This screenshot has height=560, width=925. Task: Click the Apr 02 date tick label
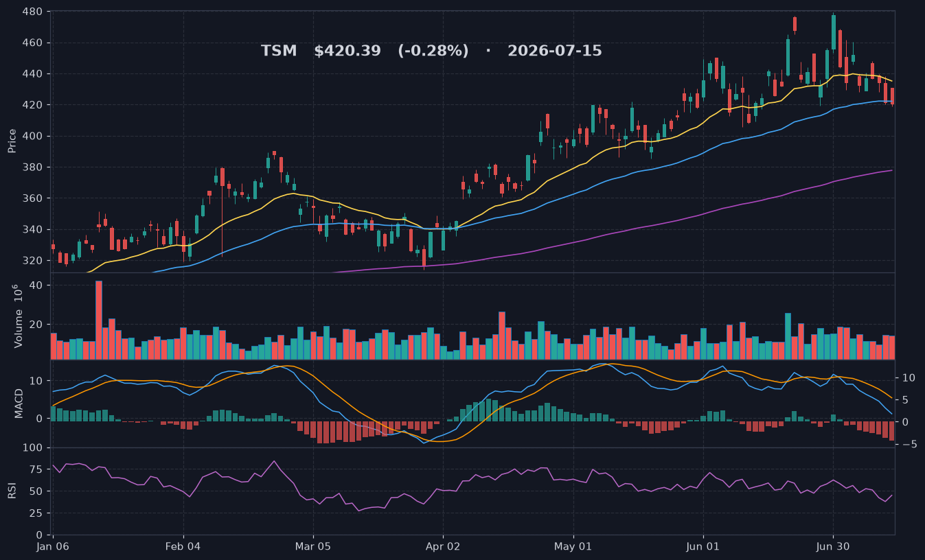point(443,547)
